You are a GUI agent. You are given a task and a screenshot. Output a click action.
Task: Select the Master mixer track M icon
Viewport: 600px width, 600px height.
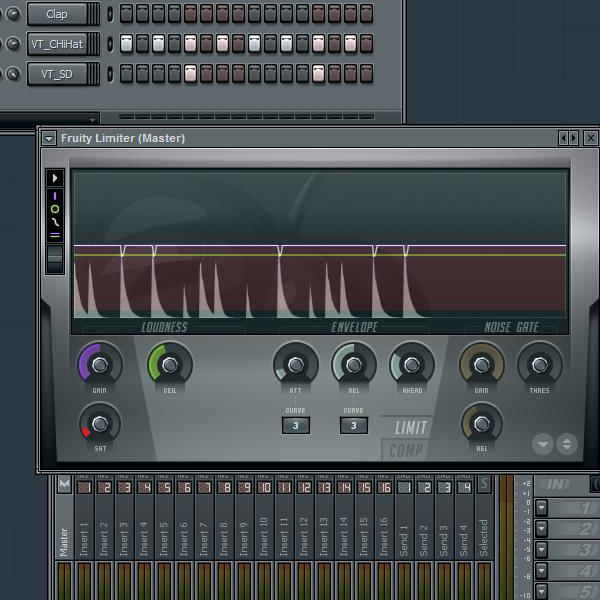tap(65, 485)
